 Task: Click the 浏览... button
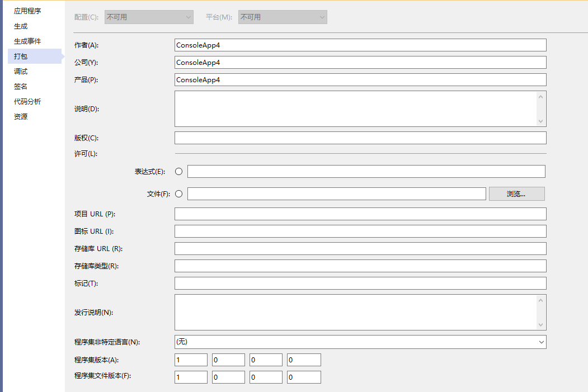click(x=516, y=194)
